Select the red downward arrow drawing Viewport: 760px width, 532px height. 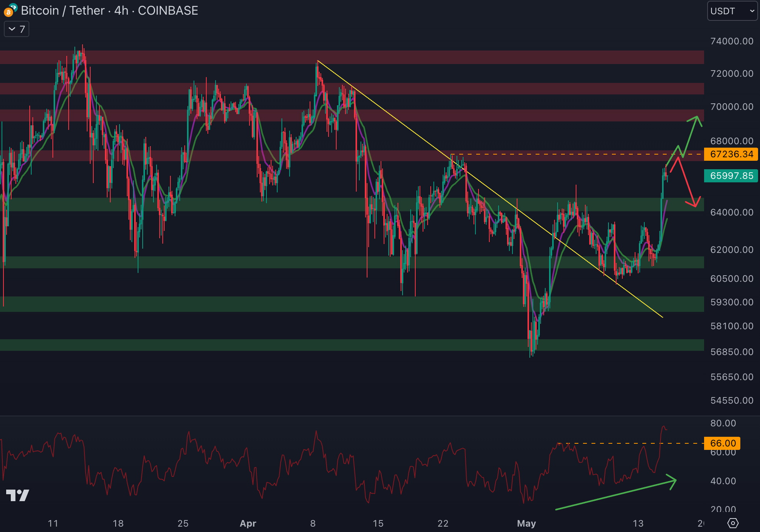(x=687, y=182)
